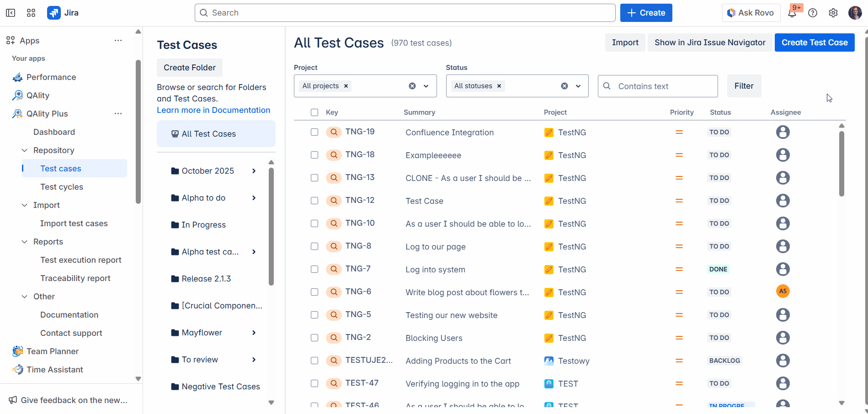Expand the October 2025 folder
The height and width of the screenshot is (414, 868).
coord(254,171)
